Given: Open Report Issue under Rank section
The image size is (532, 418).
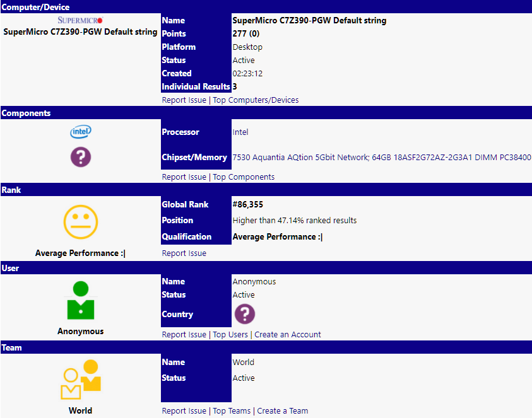Looking at the screenshot, I should coord(184,253).
